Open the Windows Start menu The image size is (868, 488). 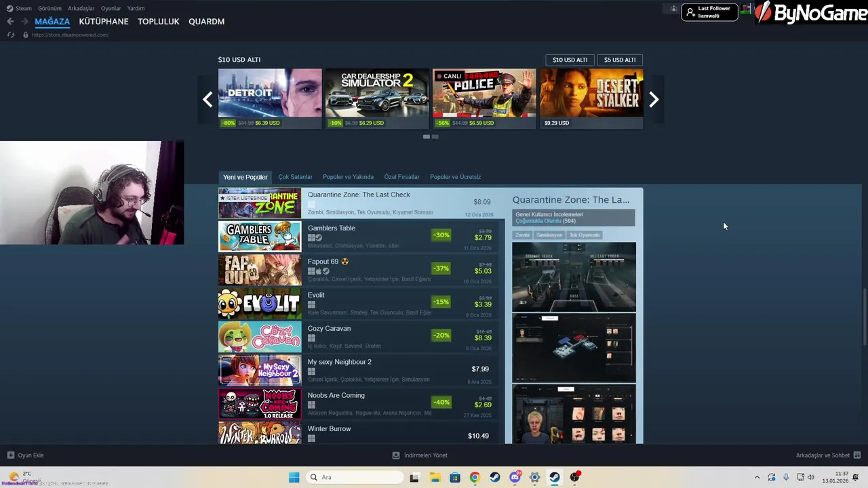pyautogui.click(x=294, y=477)
